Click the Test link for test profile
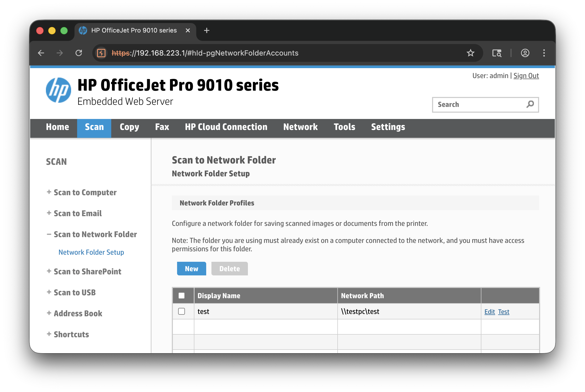This screenshot has width=585, height=392. click(x=504, y=312)
